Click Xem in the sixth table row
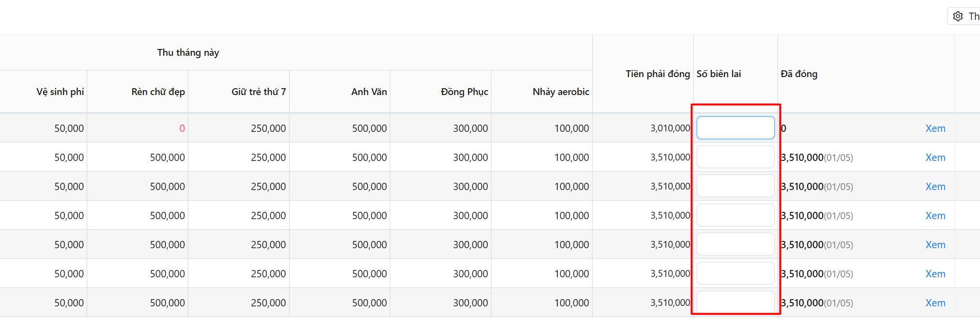 [x=935, y=274]
